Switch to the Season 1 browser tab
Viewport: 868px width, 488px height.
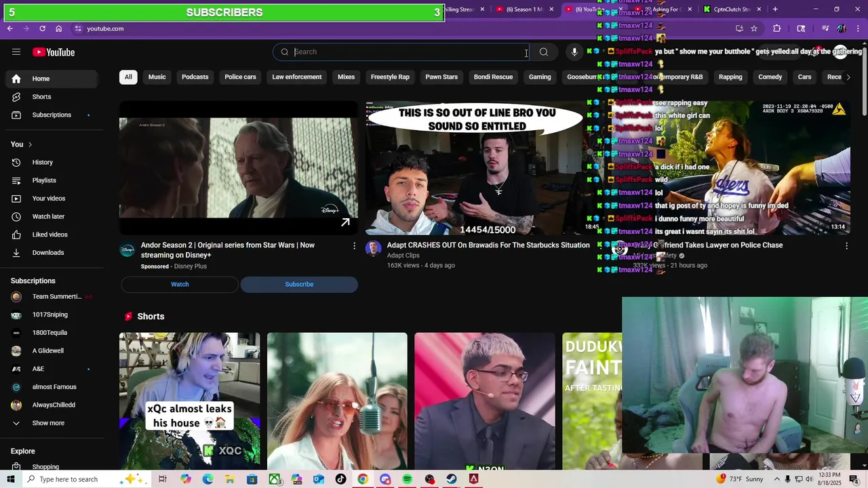(524, 9)
